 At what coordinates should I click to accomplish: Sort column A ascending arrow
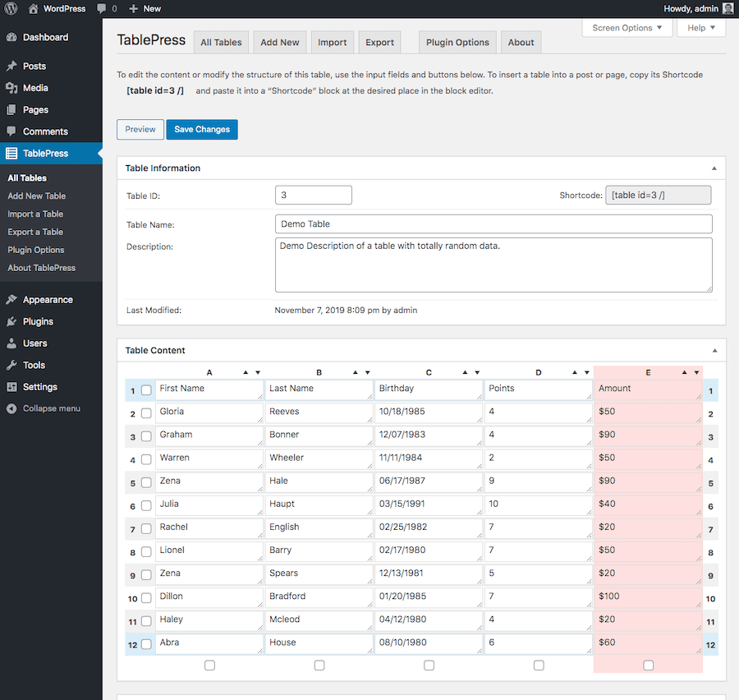click(x=246, y=373)
